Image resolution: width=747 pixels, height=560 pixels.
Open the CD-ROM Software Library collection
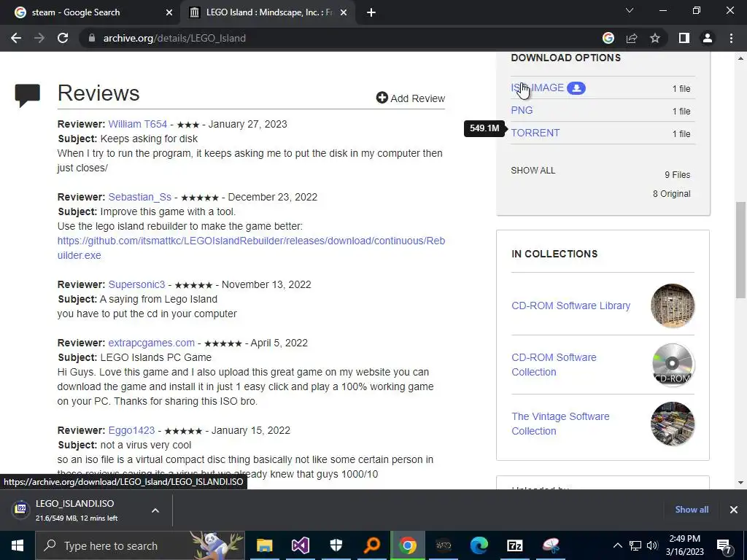click(570, 306)
